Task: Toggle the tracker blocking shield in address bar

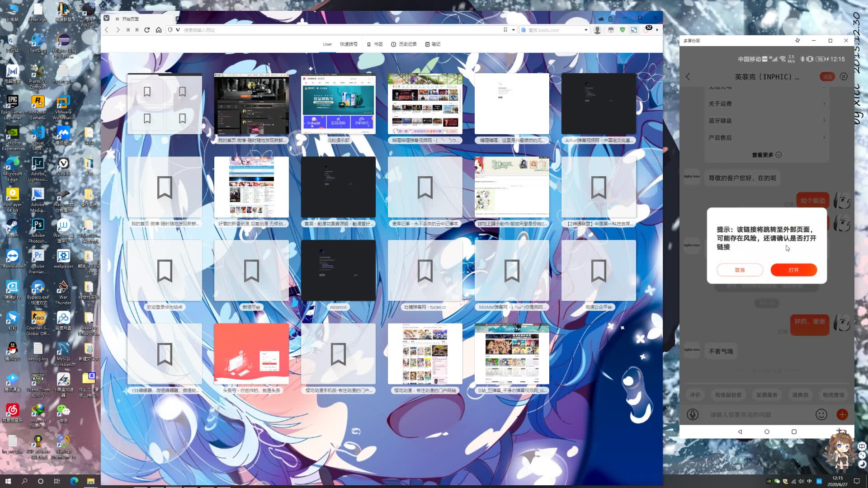Action: pyautogui.click(x=170, y=30)
